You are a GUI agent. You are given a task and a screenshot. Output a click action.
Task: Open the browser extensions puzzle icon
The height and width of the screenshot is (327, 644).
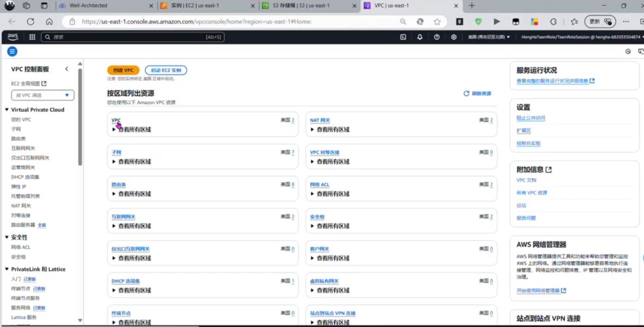pos(553,21)
